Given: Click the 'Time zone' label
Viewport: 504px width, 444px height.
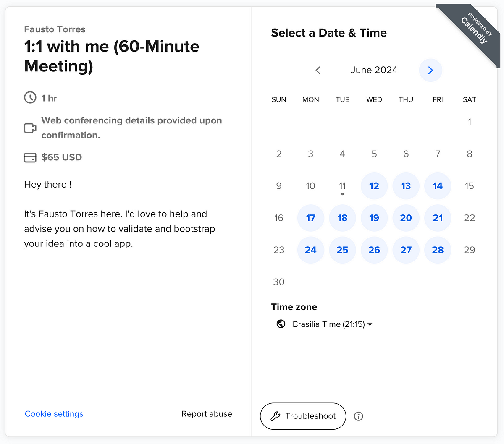Looking at the screenshot, I should click(294, 307).
